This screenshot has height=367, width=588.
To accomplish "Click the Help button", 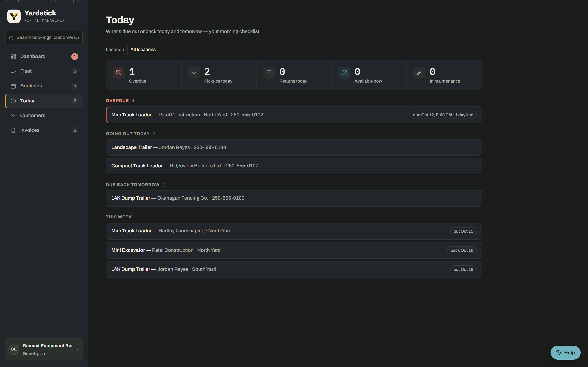I will pos(565,353).
